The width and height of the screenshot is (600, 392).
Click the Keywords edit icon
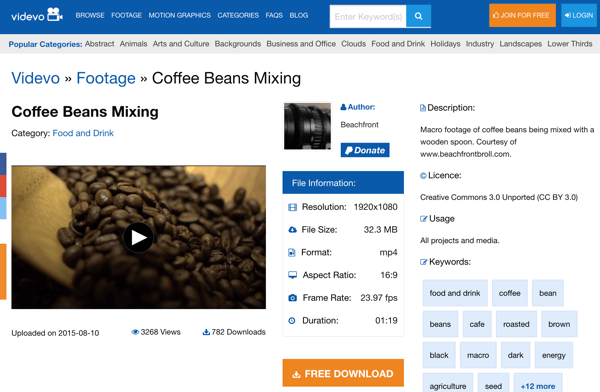click(424, 262)
